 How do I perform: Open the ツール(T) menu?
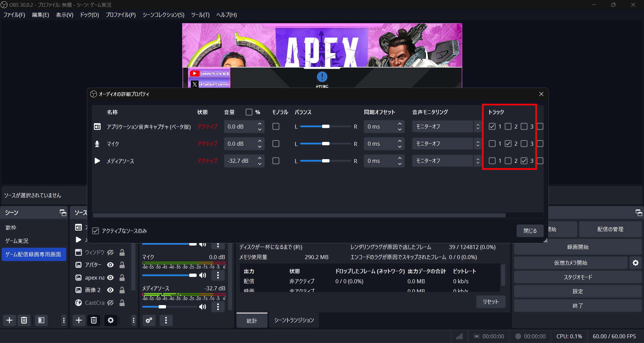pos(200,15)
